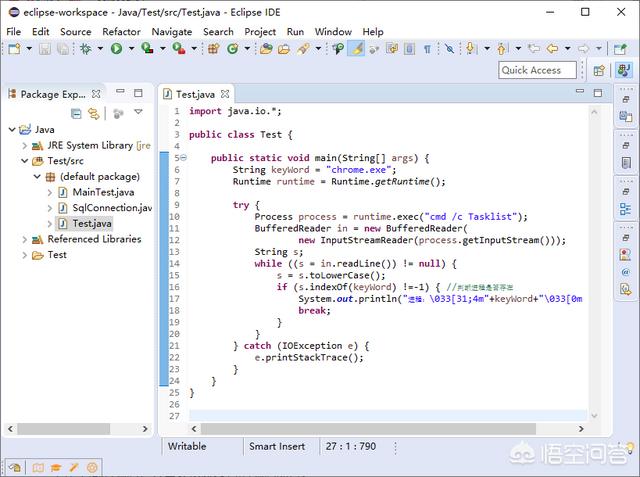The width and height of the screenshot is (640, 477).
Task: Run the program with green play icon
Action: (116, 49)
